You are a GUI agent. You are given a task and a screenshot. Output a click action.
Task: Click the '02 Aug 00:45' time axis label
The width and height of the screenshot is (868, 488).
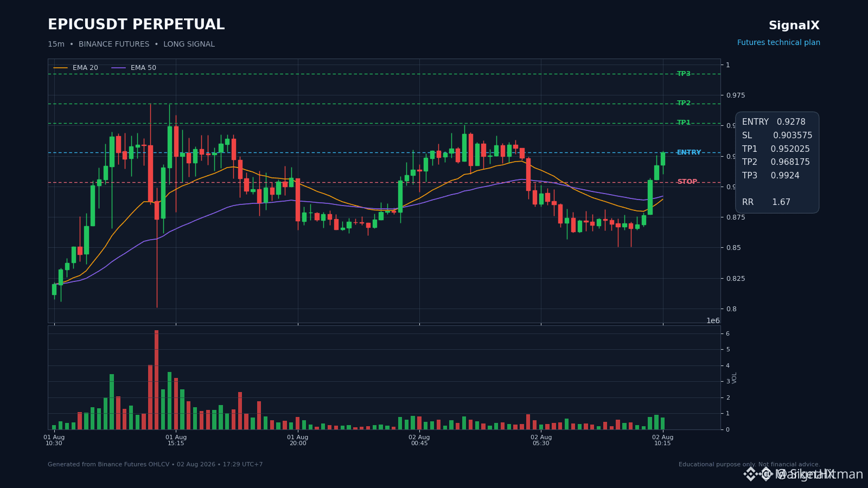coord(419,440)
